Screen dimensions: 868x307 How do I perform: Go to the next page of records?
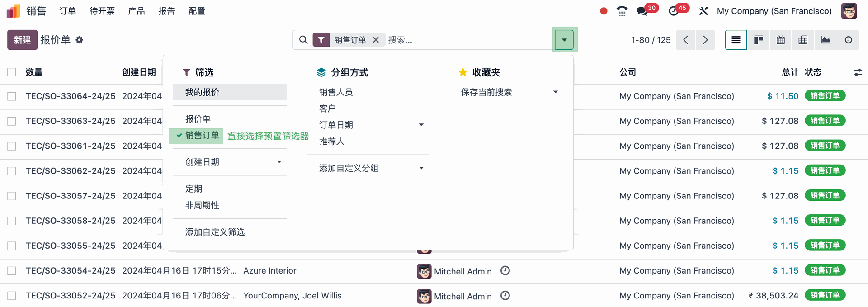tap(705, 40)
